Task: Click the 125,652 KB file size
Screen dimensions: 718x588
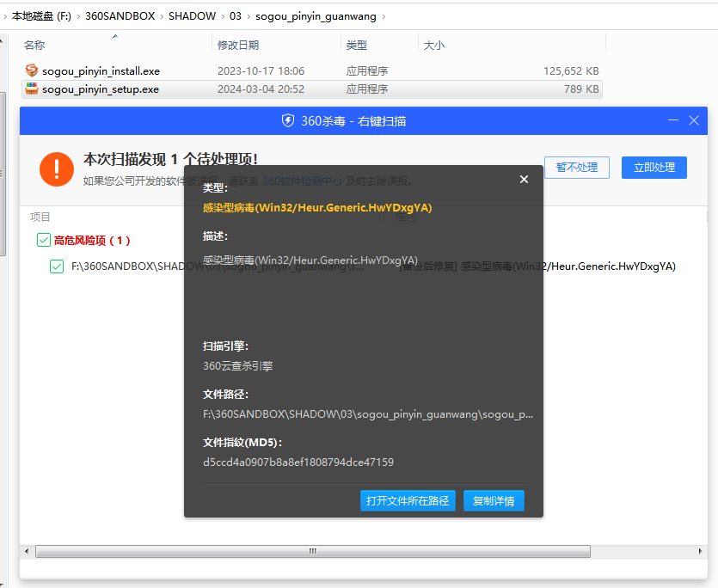Action: [x=571, y=71]
